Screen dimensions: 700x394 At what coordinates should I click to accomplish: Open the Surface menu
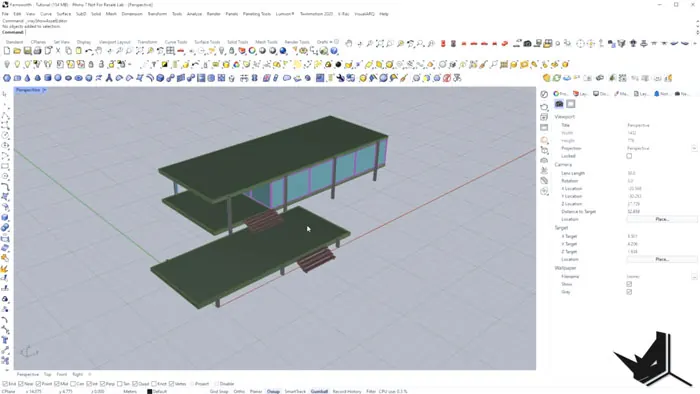pos(63,14)
